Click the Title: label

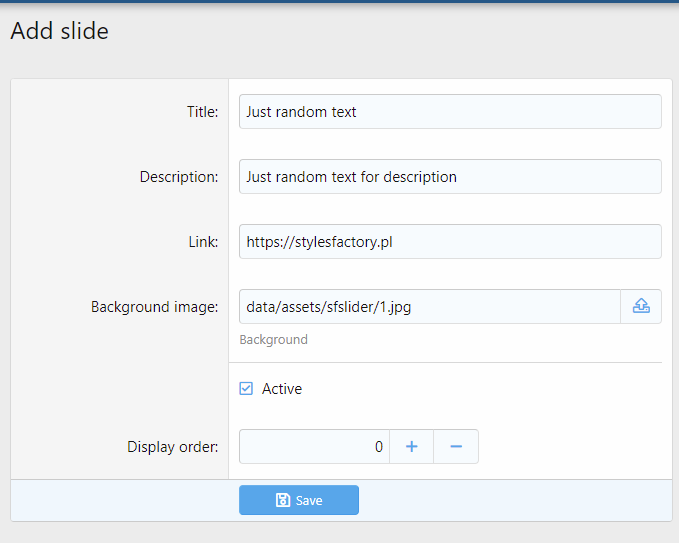click(202, 112)
